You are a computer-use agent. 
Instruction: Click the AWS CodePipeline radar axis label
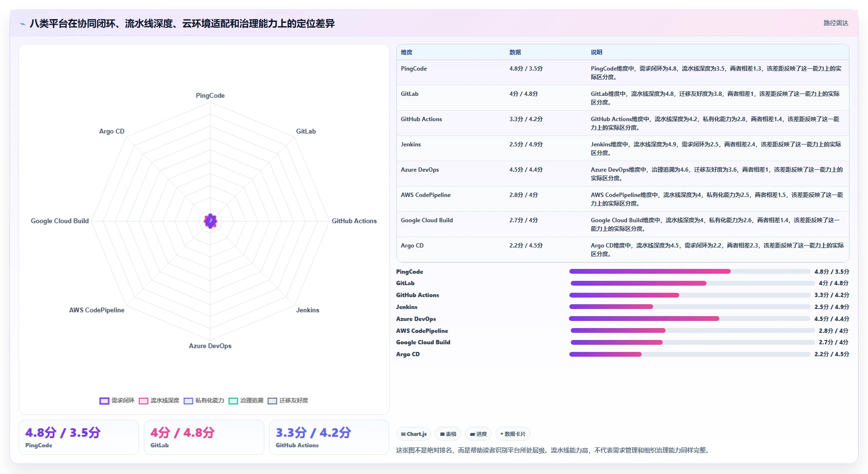pyautogui.click(x=97, y=310)
